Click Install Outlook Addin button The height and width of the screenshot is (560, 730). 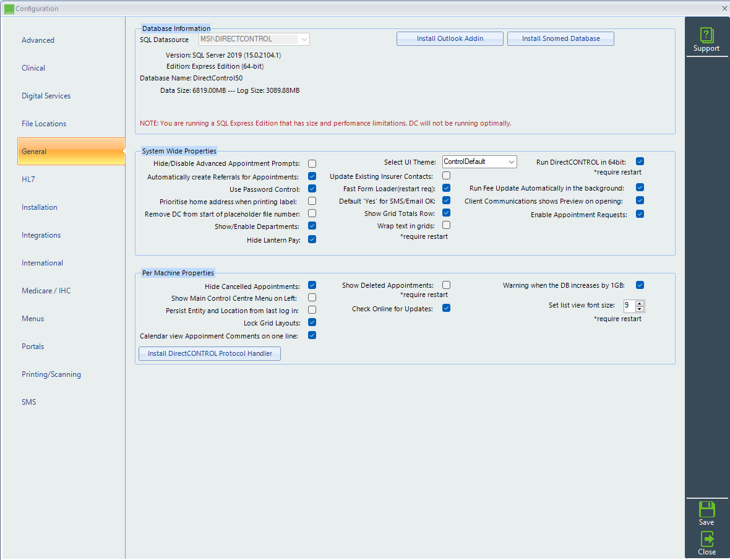point(450,38)
